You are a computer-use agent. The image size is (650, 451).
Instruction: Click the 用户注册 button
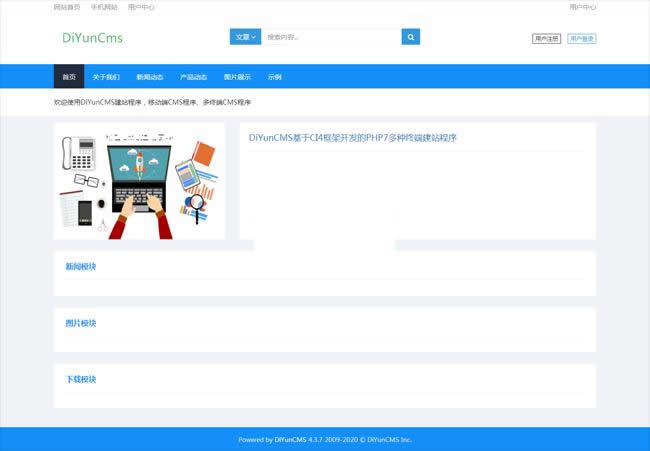coord(546,39)
